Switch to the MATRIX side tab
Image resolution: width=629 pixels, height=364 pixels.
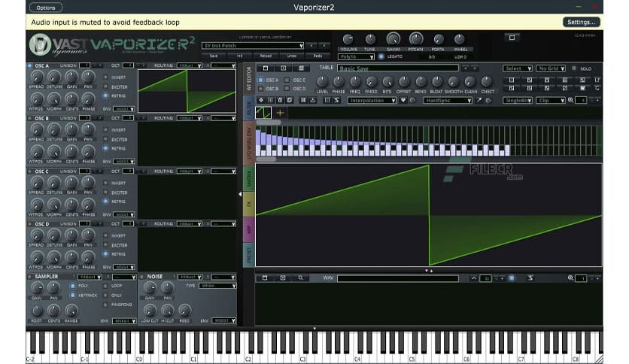(x=249, y=178)
